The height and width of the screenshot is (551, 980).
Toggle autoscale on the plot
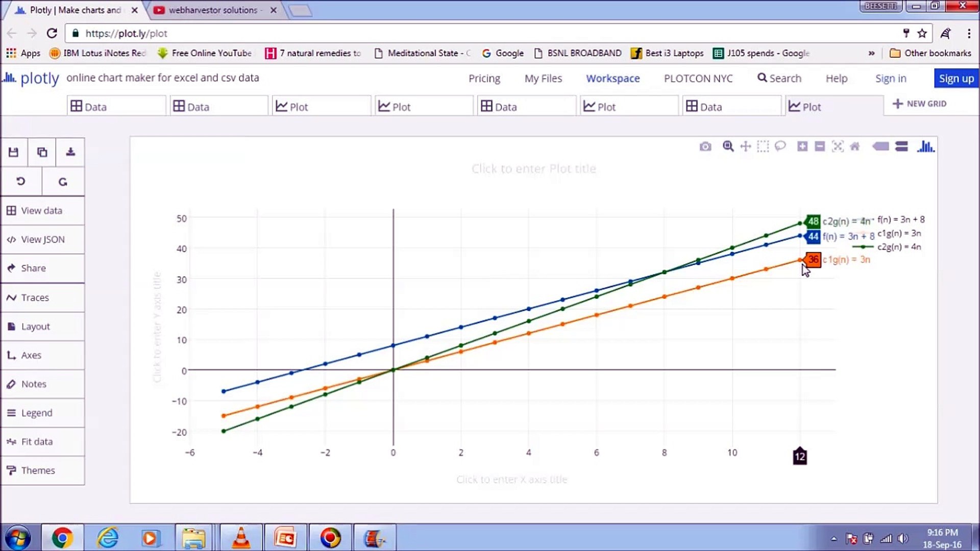point(839,146)
